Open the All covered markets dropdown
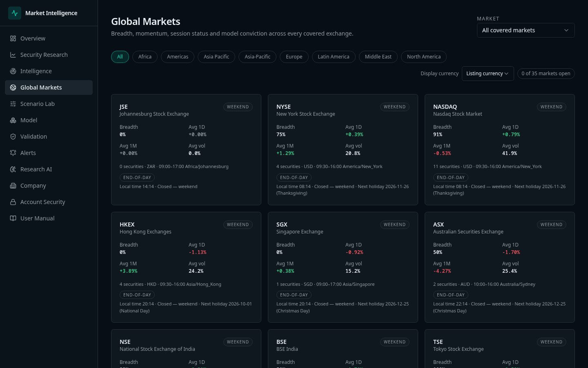Screen dimensions: 588x368 [526, 30]
